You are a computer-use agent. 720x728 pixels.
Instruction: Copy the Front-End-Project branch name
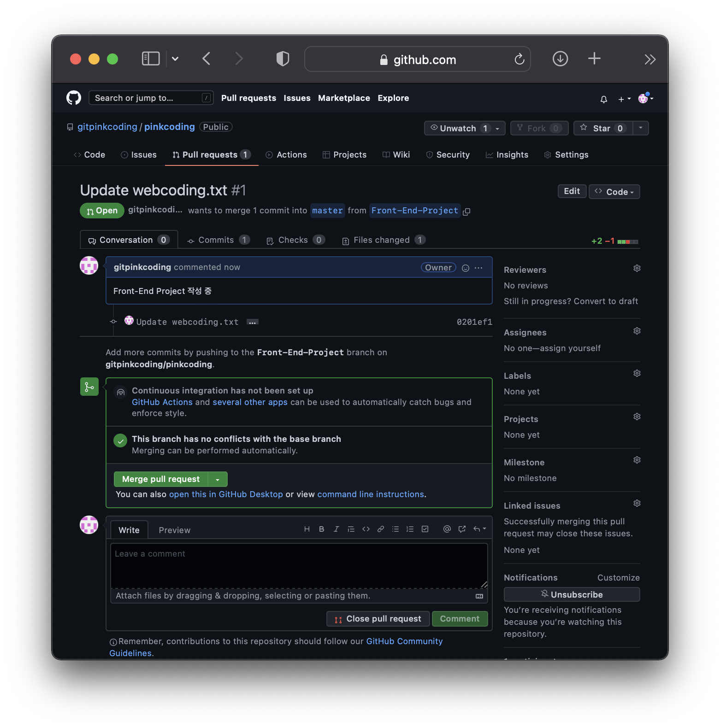tap(466, 211)
